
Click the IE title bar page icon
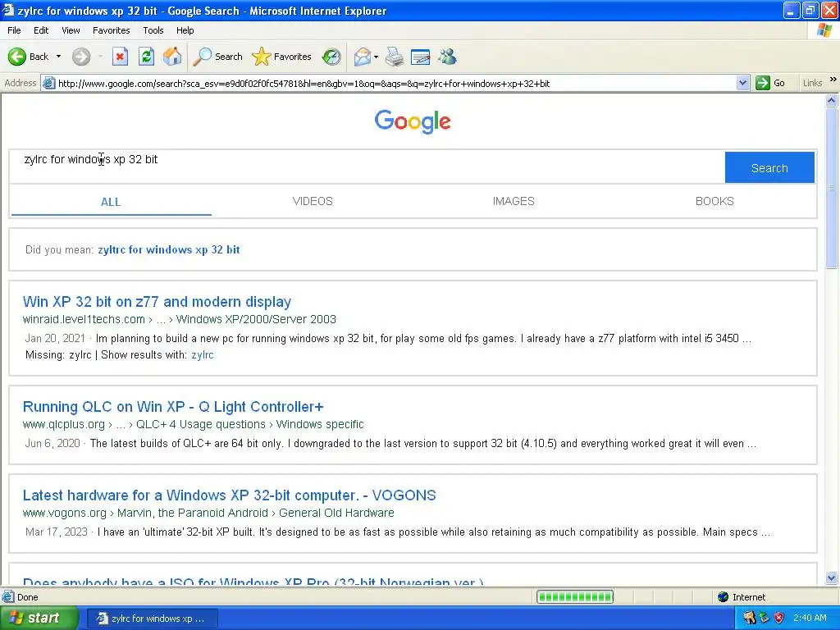pyautogui.click(x=8, y=10)
